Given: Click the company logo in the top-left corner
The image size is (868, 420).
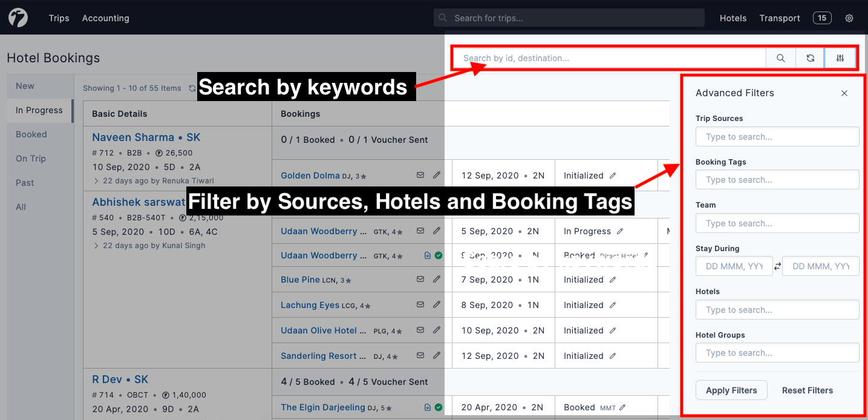Looking at the screenshot, I should pos(18,18).
